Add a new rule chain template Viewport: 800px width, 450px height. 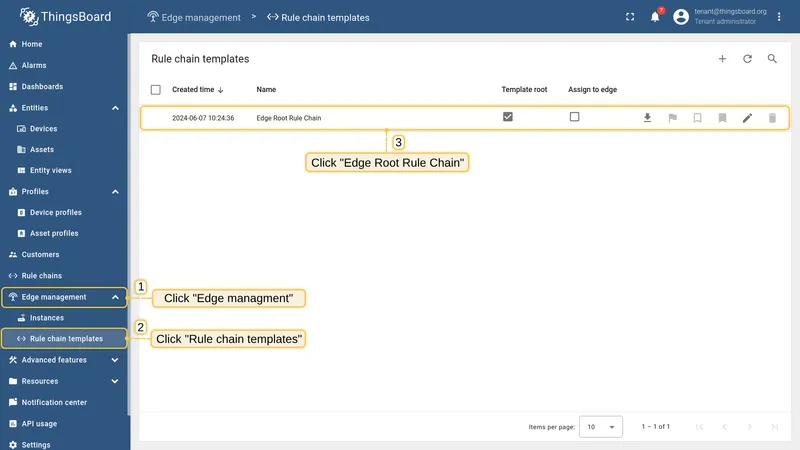point(722,59)
